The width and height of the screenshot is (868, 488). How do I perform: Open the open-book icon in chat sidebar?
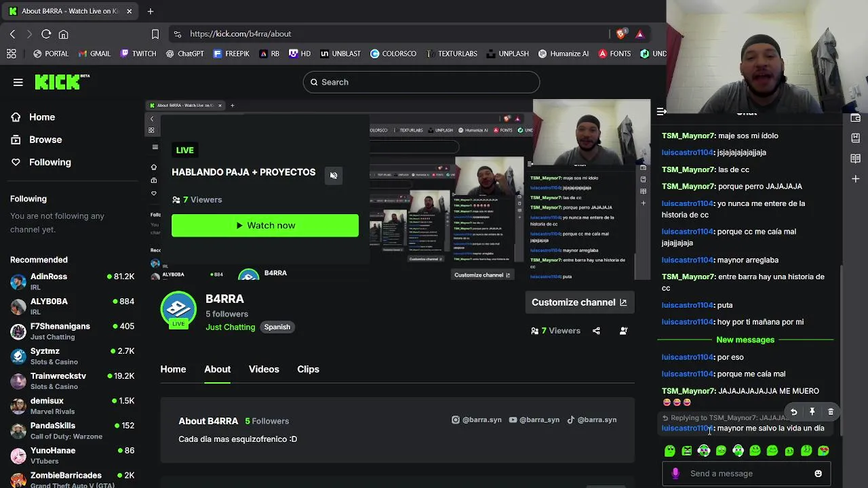click(x=855, y=159)
